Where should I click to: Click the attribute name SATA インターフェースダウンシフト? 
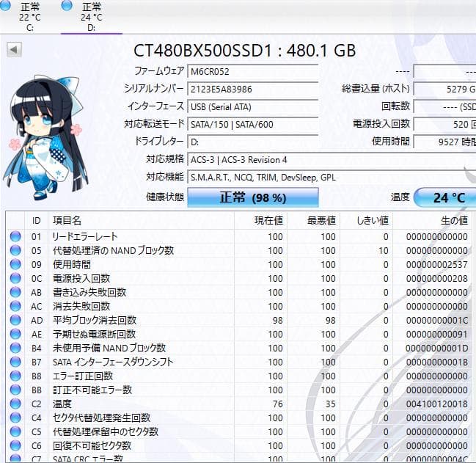113,362
